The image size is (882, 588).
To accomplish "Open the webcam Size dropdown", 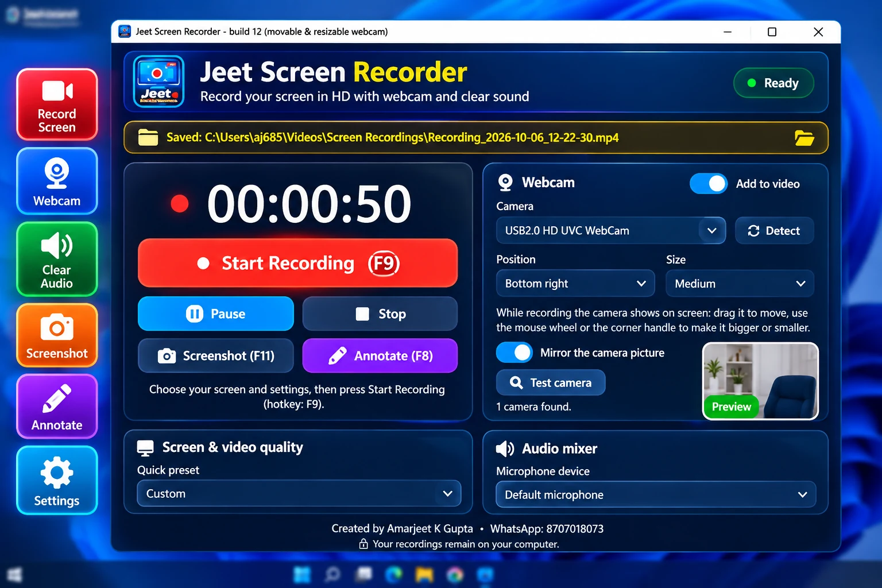I will click(740, 284).
